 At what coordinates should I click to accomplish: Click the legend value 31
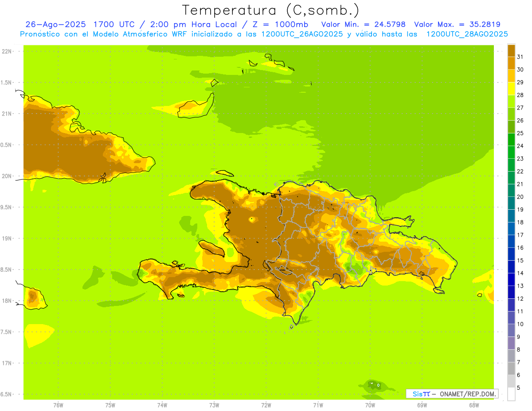(520, 57)
